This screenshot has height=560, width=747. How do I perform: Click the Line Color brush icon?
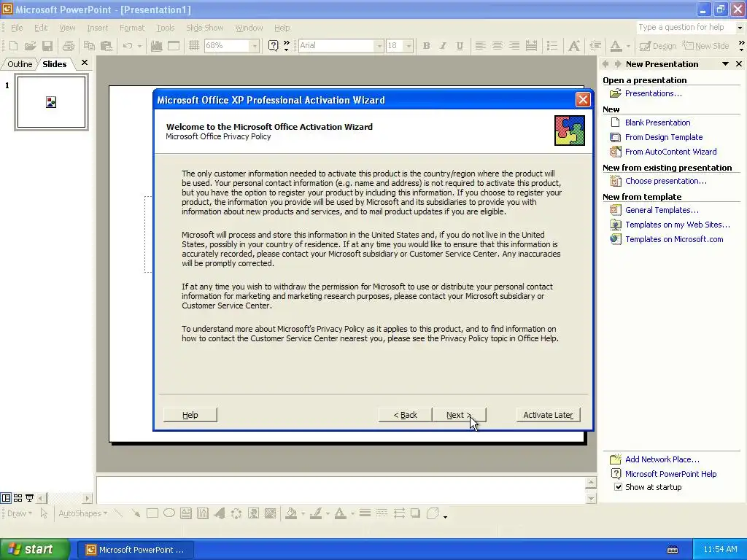coord(315,513)
